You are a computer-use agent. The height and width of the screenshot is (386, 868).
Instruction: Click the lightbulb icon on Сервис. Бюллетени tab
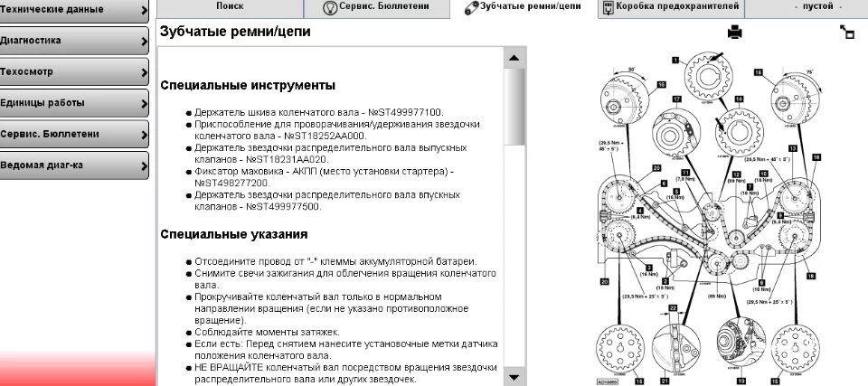tap(330, 8)
